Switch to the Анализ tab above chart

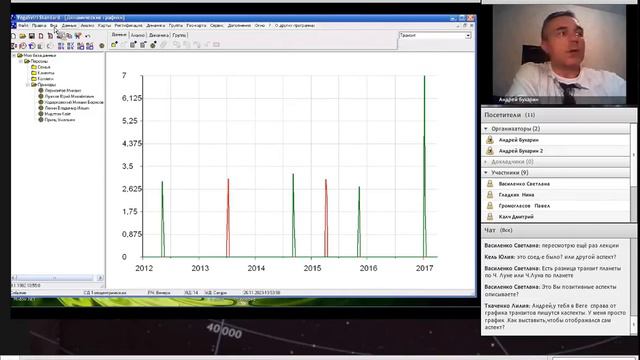(x=138, y=35)
